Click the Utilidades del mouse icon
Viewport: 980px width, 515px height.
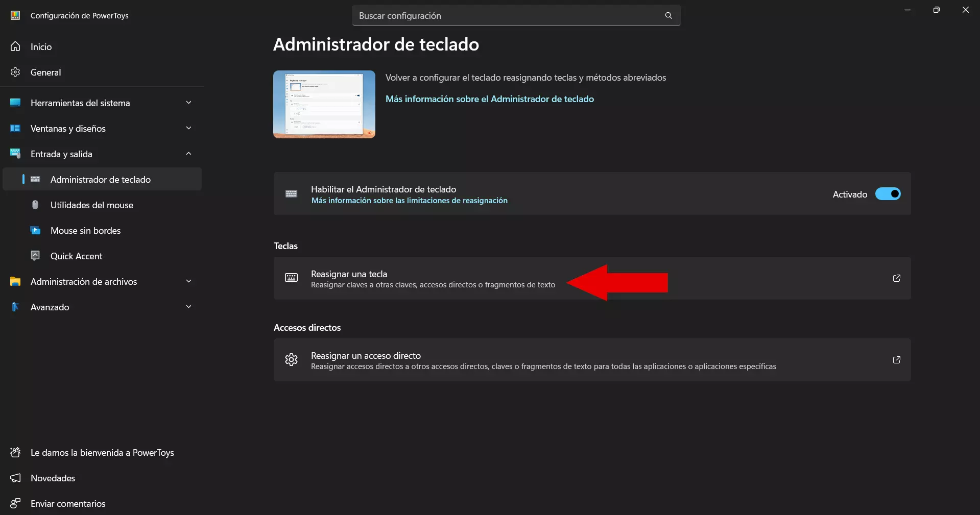[x=35, y=205]
